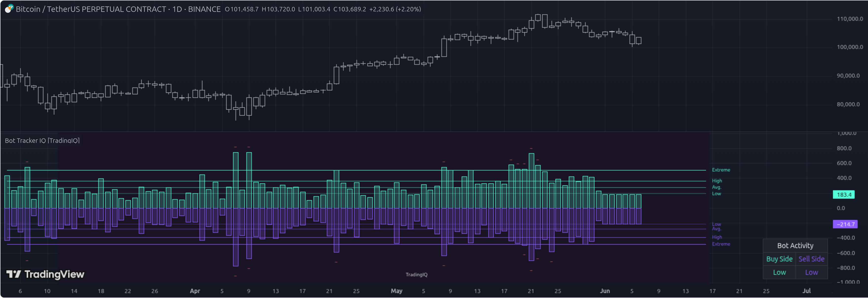Click the green Extreme level label

(x=721, y=170)
